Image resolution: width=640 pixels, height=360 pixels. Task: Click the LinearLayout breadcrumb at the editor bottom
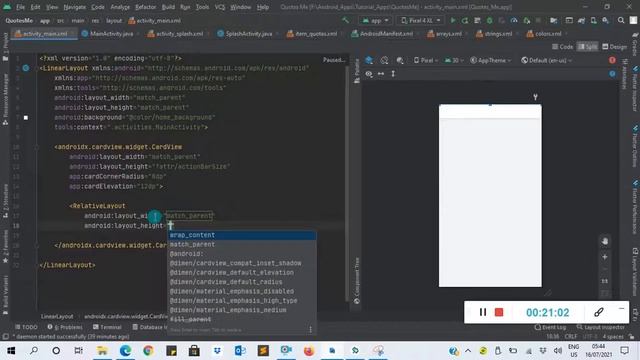[x=57, y=316]
